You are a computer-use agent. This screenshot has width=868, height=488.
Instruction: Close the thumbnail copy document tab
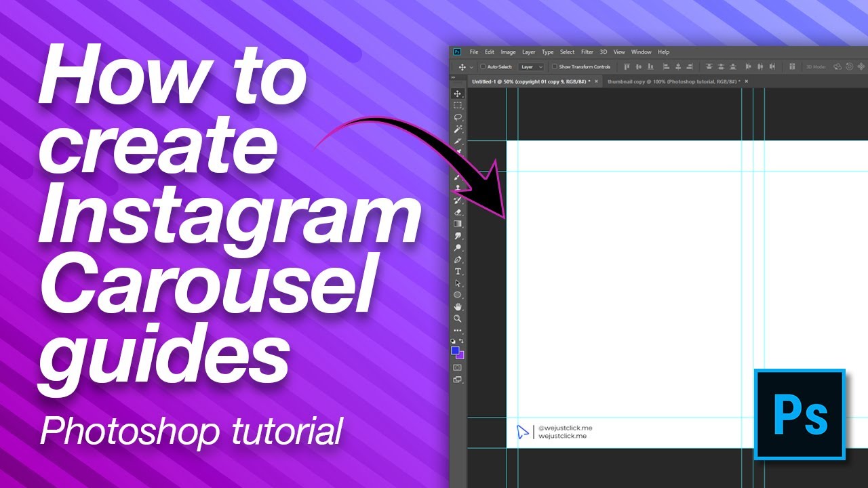coord(747,81)
